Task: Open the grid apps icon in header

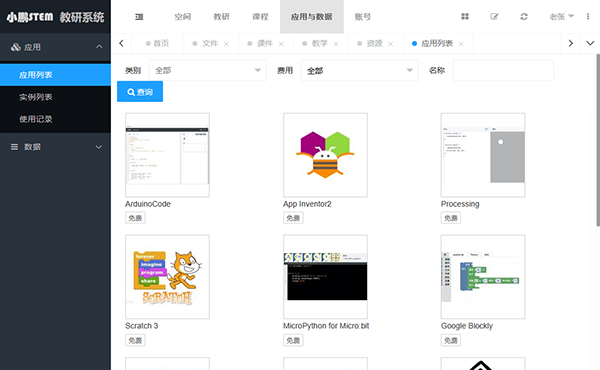Action: (x=465, y=16)
